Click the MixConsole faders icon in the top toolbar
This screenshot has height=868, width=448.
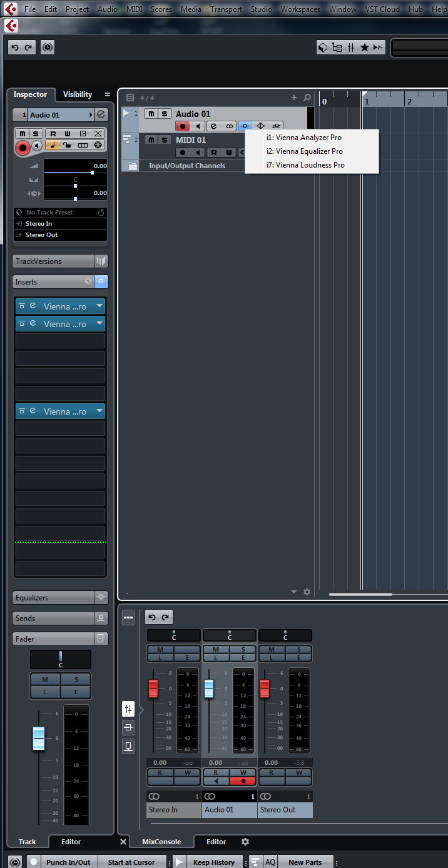click(x=350, y=48)
